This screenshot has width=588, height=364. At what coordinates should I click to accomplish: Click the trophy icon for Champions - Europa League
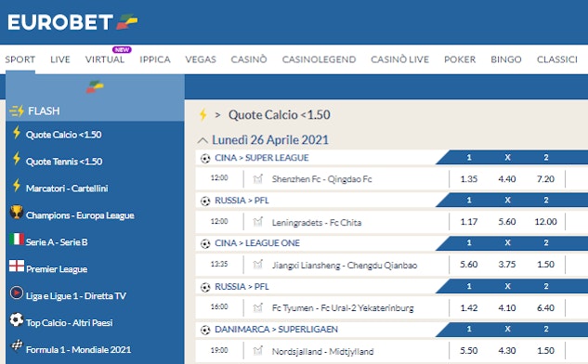point(17,212)
